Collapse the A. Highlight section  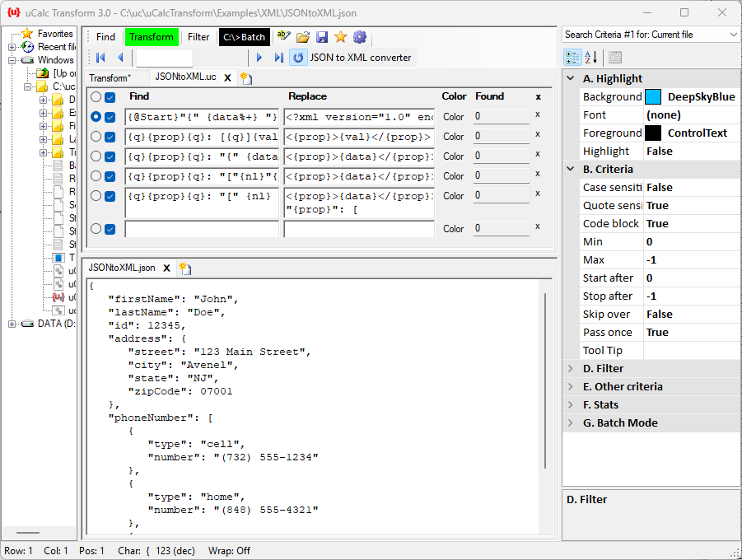tap(571, 78)
